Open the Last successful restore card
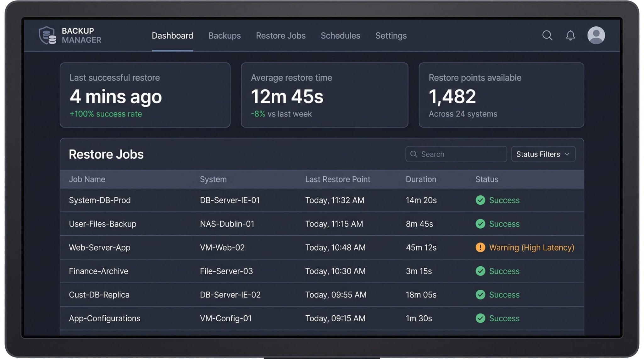This screenshot has width=644, height=359. [x=145, y=95]
